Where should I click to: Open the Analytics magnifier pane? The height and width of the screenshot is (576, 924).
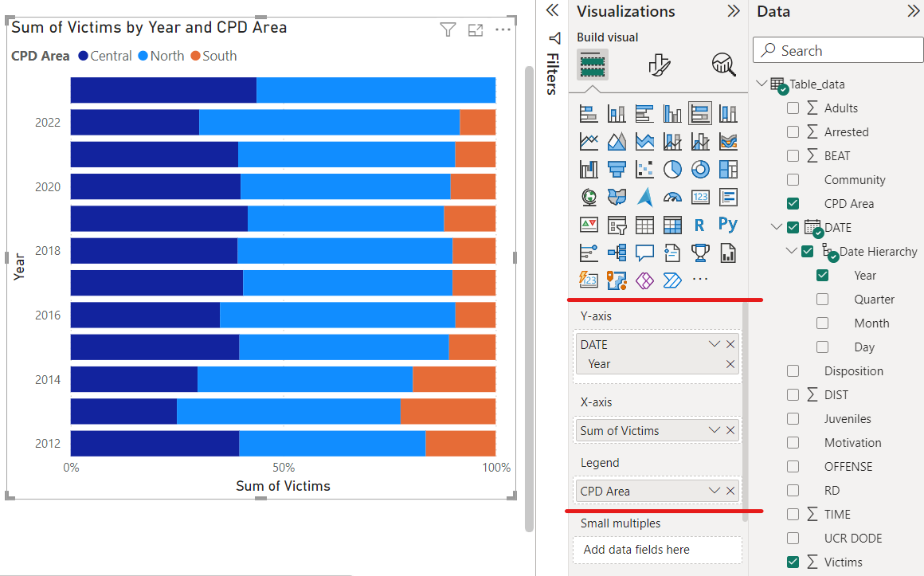[723, 65]
